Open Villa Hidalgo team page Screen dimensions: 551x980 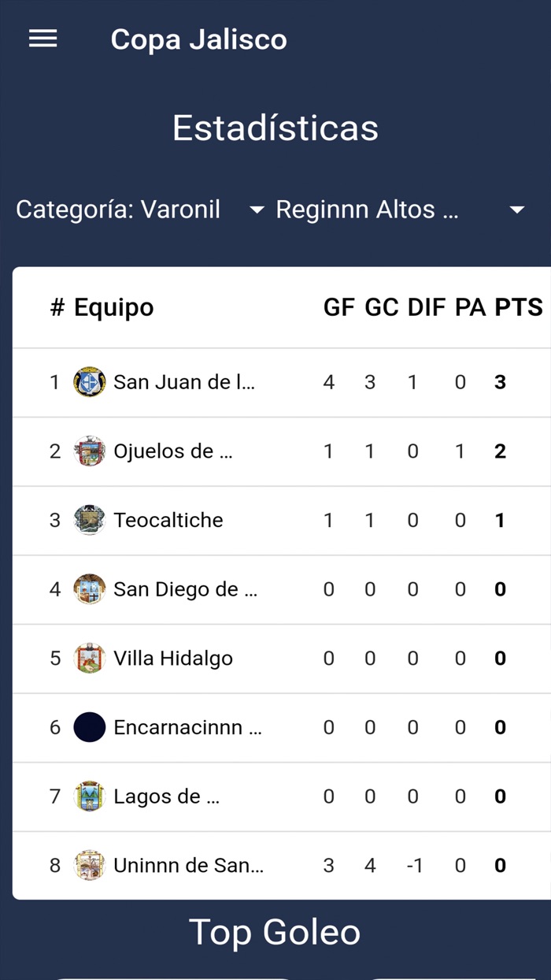(x=172, y=658)
